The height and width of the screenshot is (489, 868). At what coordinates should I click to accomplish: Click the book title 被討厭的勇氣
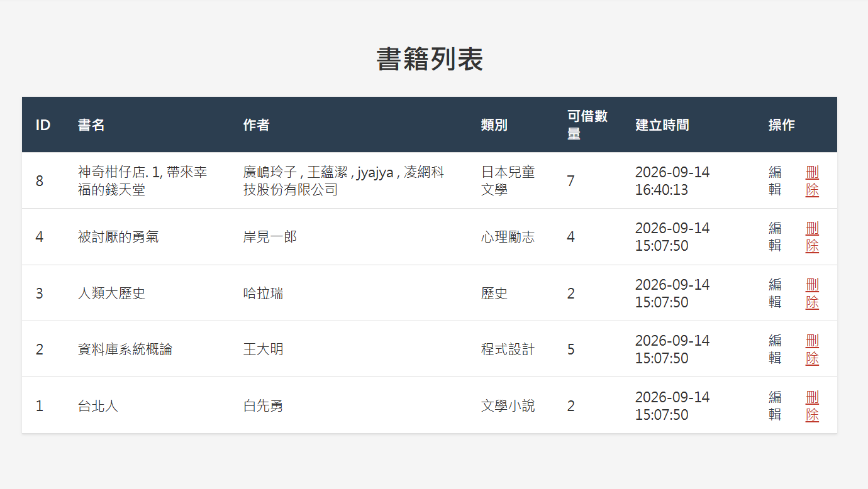coord(118,237)
